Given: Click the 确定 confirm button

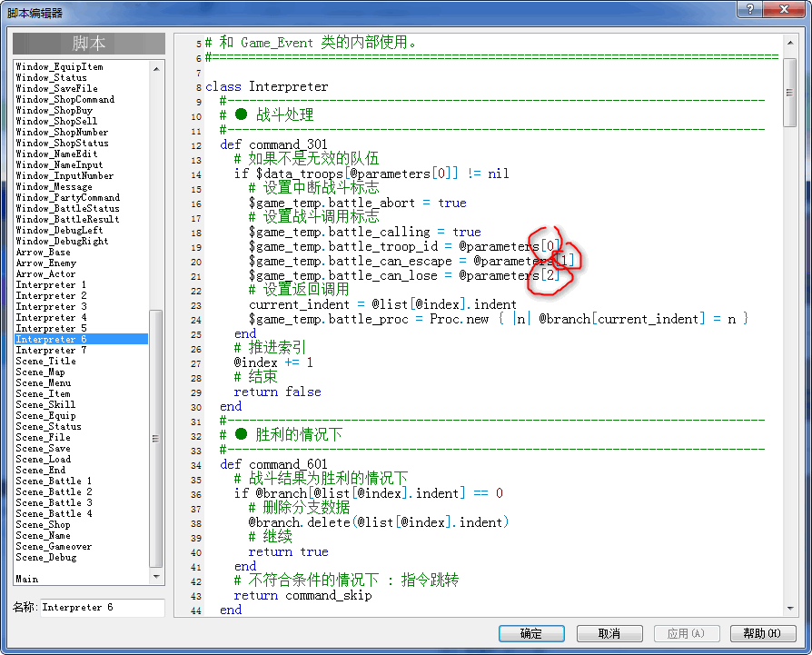Looking at the screenshot, I should [x=531, y=633].
